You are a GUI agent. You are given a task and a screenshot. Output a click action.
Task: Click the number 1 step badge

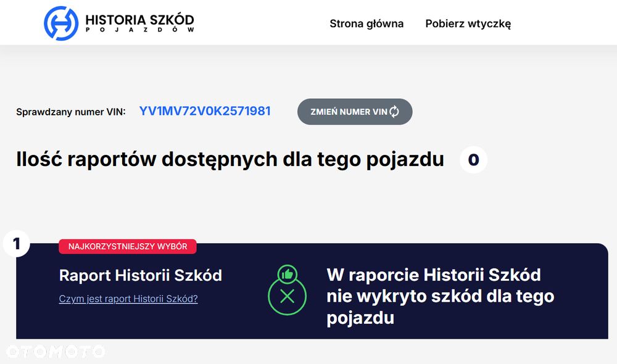point(17,244)
